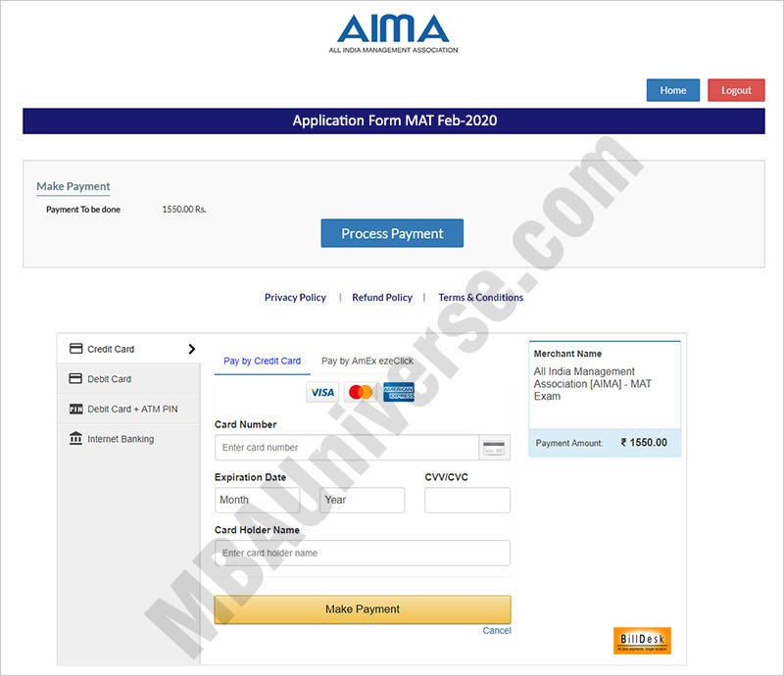The width and height of the screenshot is (784, 676).
Task: Click the AIMA logo at top
Action: 393,33
